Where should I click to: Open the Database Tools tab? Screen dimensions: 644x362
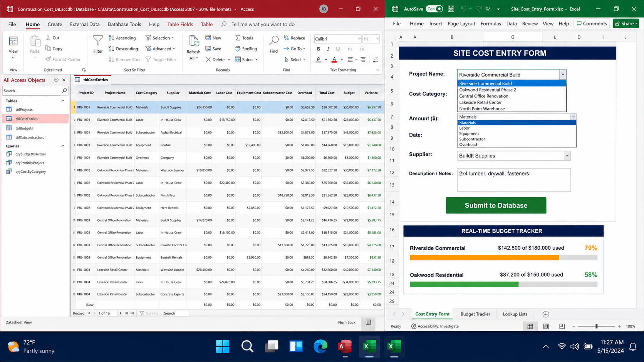[x=124, y=24]
